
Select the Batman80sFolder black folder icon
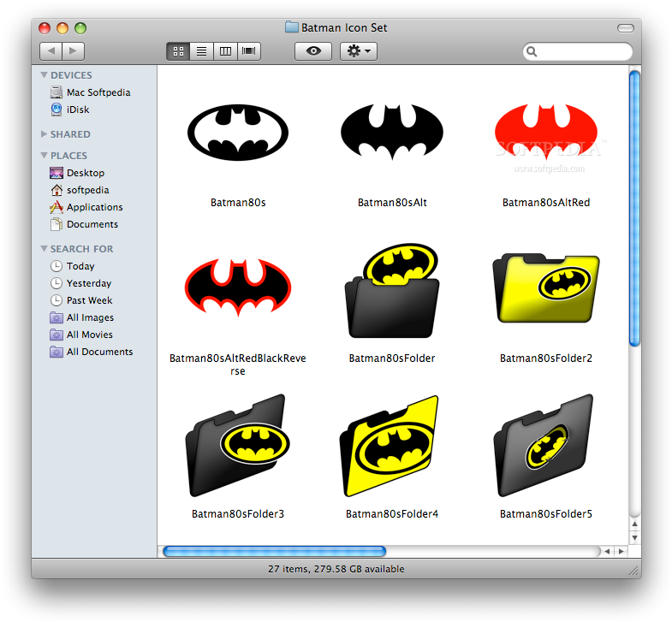tap(392, 291)
